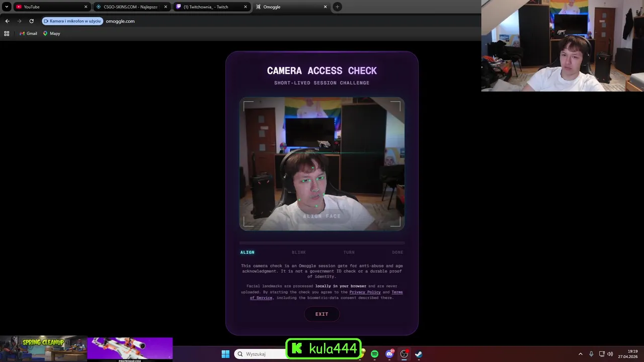The image size is (644, 362).
Task: Click the CAMERA ACCESS CHECK heading
Action: (x=322, y=71)
